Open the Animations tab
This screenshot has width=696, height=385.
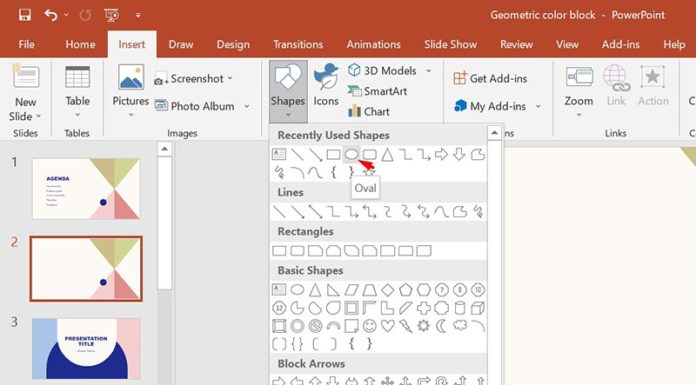(373, 44)
